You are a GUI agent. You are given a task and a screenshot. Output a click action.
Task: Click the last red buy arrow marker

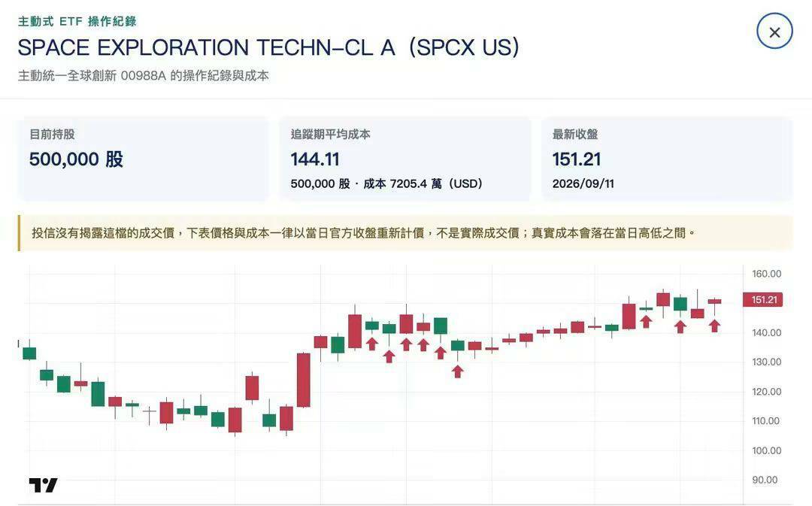pyautogui.click(x=715, y=326)
